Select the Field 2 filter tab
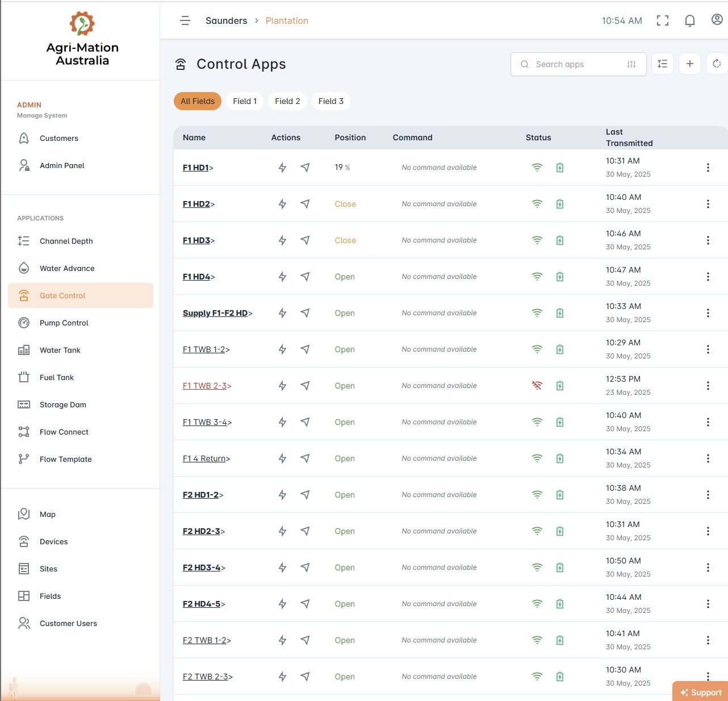728x701 pixels. (287, 101)
